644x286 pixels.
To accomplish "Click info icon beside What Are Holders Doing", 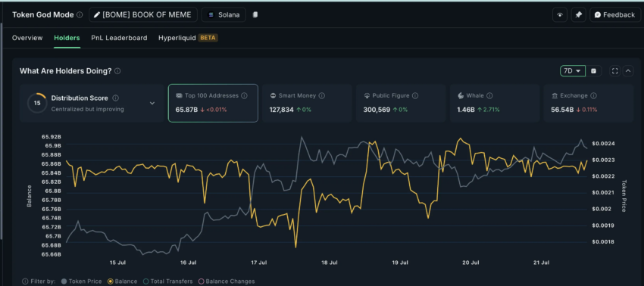I will [117, 71].
